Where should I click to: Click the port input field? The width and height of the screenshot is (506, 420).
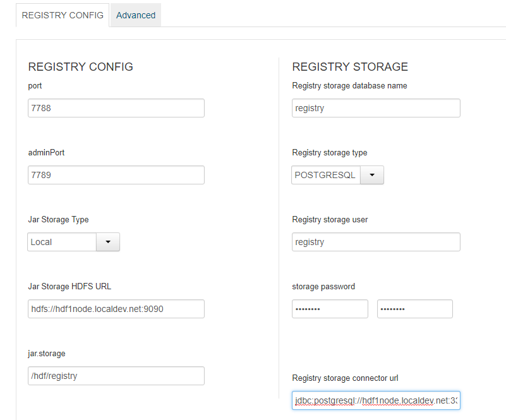tap(116, 108)
